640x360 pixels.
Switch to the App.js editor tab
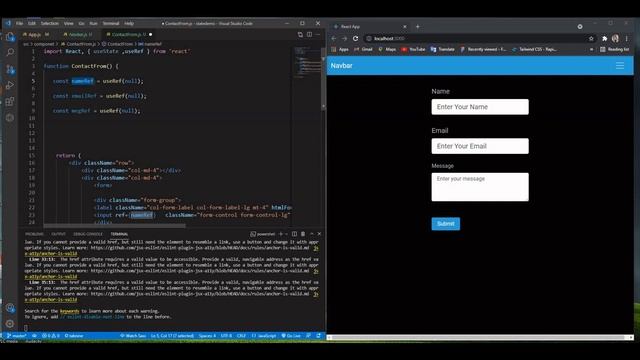pos(36,35)
